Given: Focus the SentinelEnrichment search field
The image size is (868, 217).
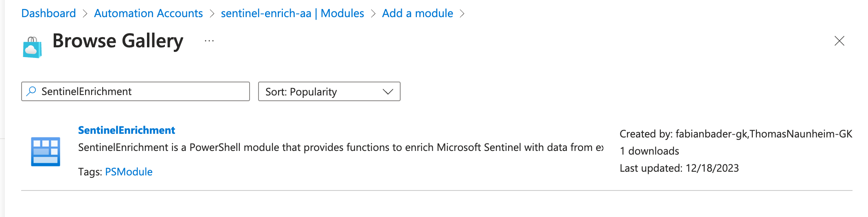Looking at the screenshot, I should click(136, 91).
